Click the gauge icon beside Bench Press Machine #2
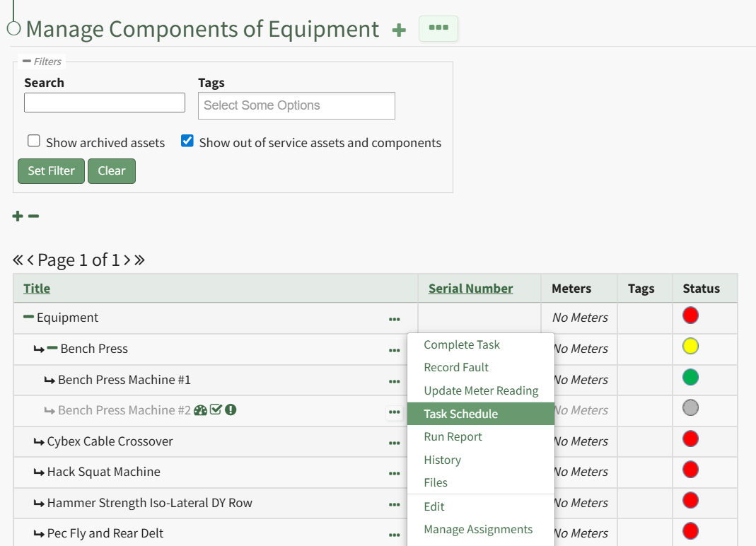 200,410
